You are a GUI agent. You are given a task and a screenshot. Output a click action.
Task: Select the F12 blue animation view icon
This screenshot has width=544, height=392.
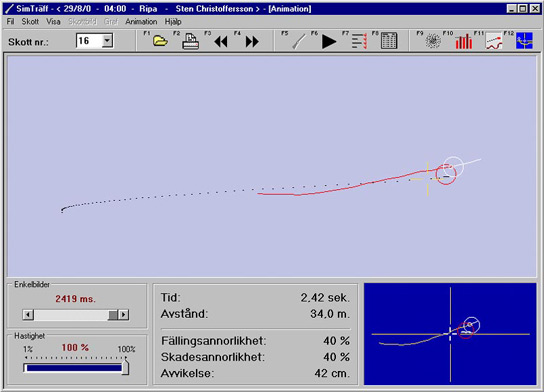[x=524, y=41]
